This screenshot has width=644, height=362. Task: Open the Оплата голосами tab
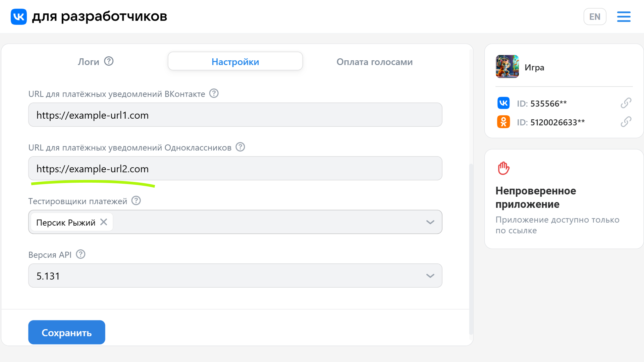click(x=374, y=62)
